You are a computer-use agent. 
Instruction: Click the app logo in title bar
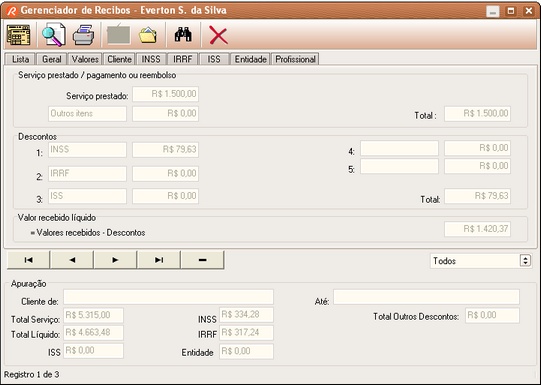pyautogui.click(x=11, y=11)
